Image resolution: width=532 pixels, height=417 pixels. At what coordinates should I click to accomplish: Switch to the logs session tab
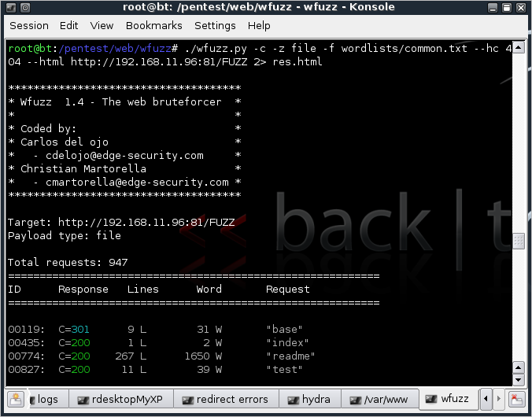[x=47, y=400]
